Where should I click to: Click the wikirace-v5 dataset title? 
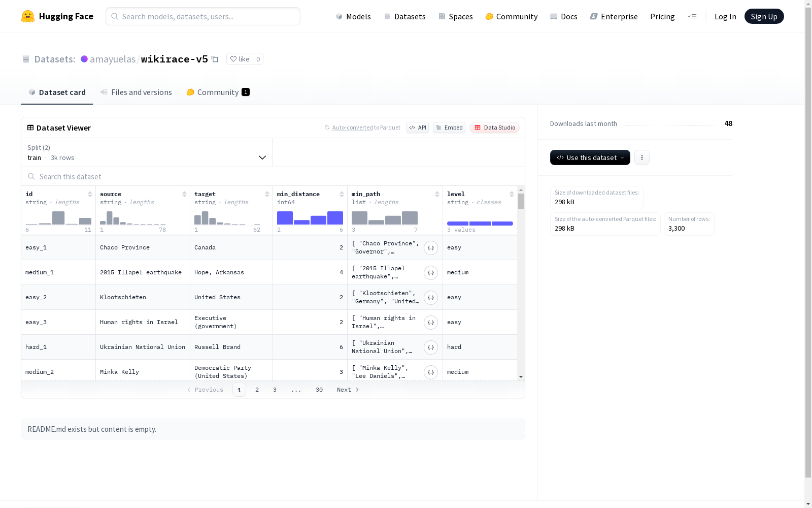174,59
